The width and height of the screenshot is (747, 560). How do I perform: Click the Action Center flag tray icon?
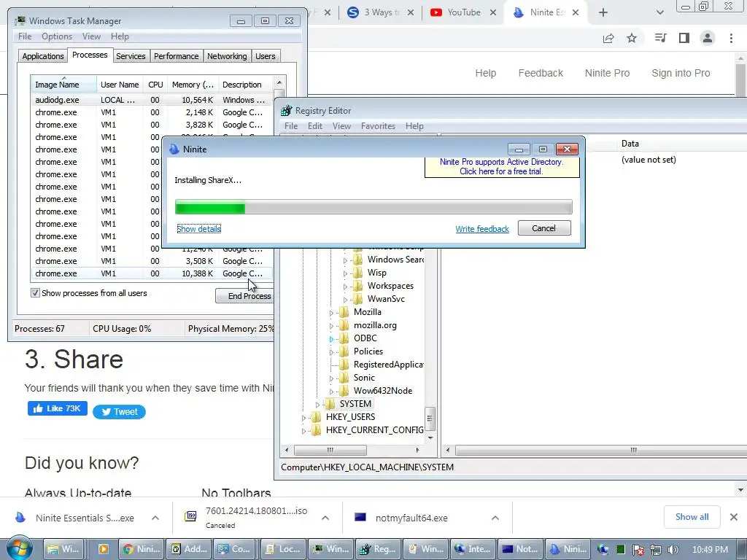(638, 550)
